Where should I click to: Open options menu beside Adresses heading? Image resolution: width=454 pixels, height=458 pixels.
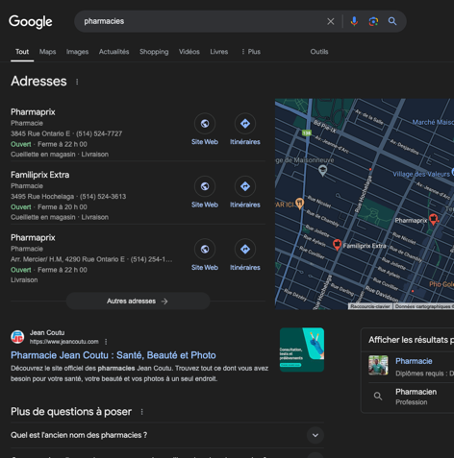point(77,82)
